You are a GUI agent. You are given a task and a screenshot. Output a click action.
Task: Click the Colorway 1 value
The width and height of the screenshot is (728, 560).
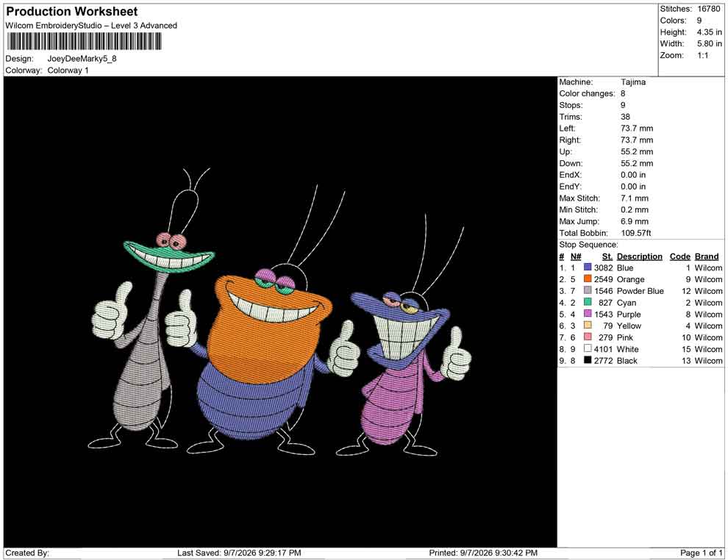[68, 70]
